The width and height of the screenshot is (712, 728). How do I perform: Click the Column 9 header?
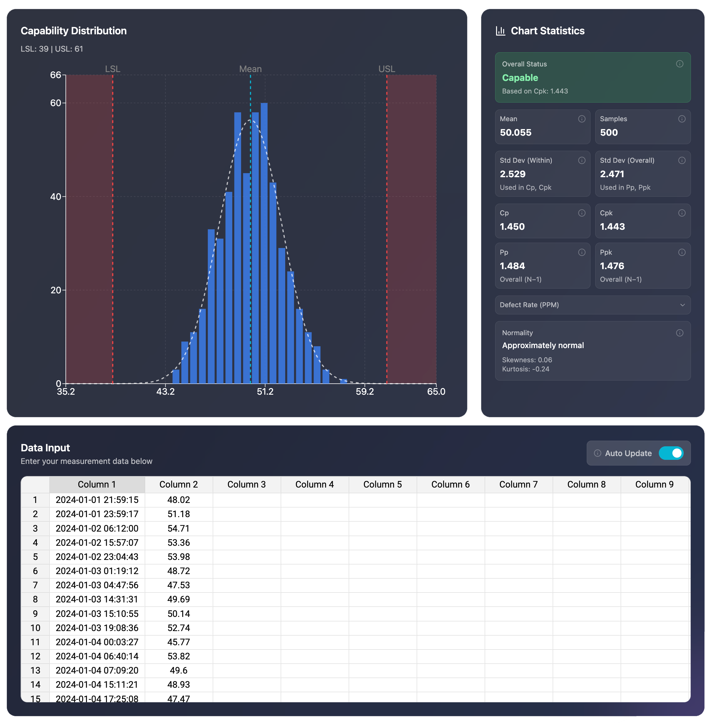click(654, 485)
